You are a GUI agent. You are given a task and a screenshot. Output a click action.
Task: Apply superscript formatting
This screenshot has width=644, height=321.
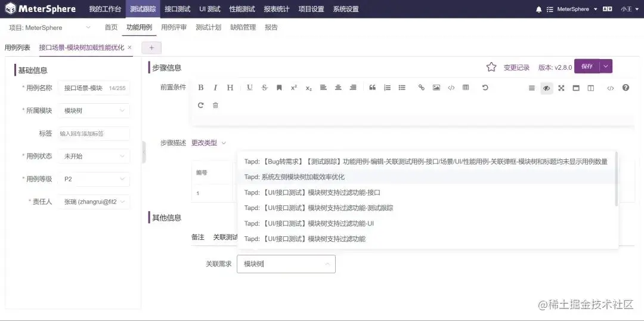(x=293, y=88)
